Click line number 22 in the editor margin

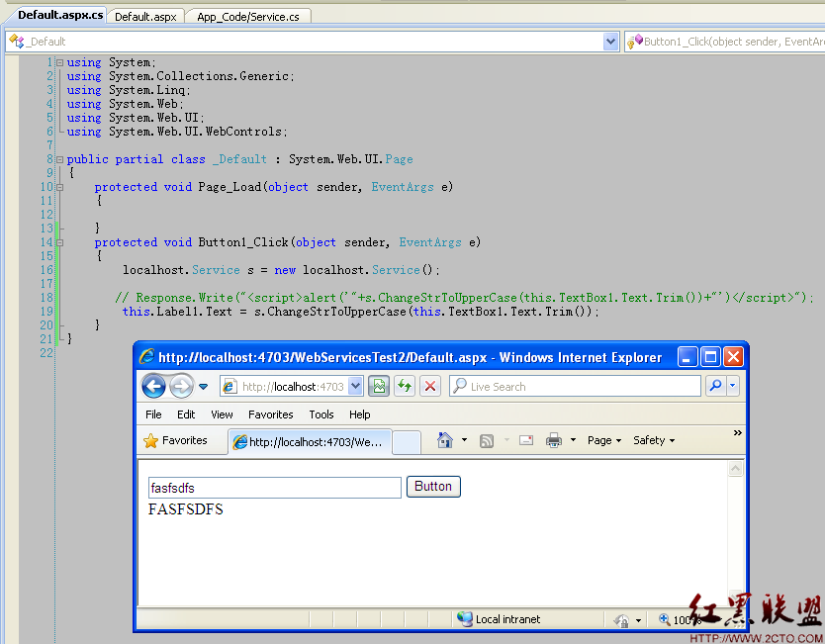click(x=46, y=353)
